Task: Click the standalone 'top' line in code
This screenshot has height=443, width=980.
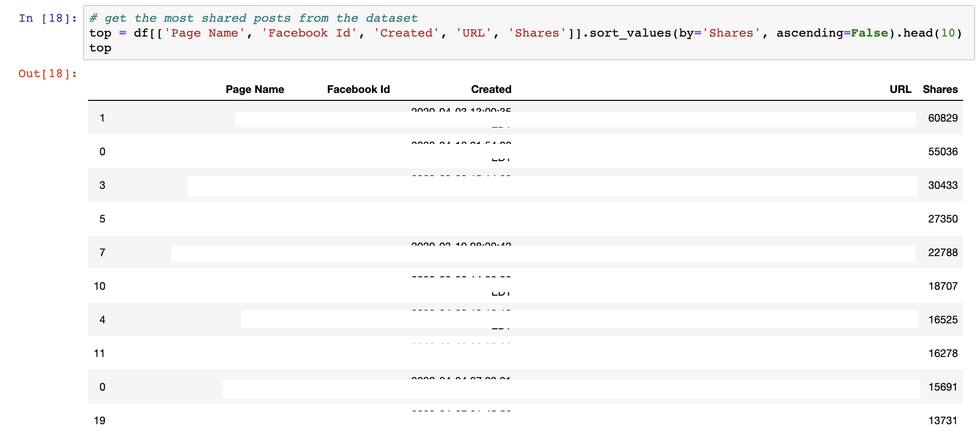Action: 100,48
